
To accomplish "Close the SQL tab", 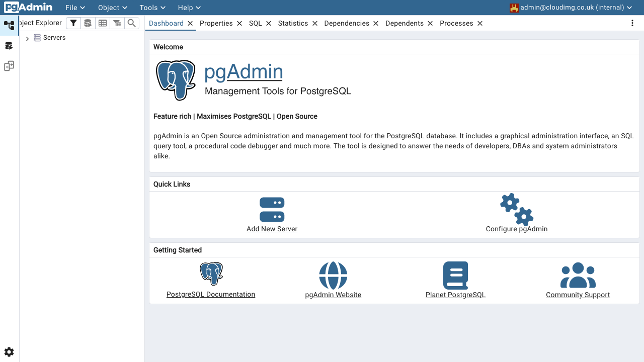I will (x=269, y=23).
